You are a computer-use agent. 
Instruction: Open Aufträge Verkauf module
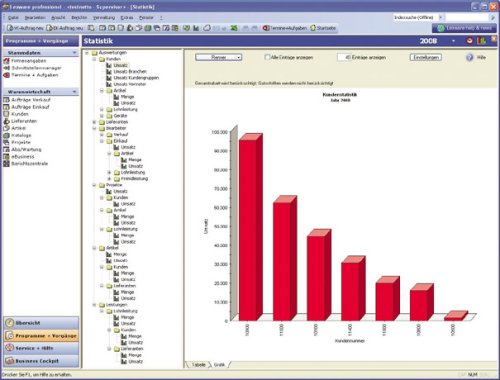(x=31, y=100)
